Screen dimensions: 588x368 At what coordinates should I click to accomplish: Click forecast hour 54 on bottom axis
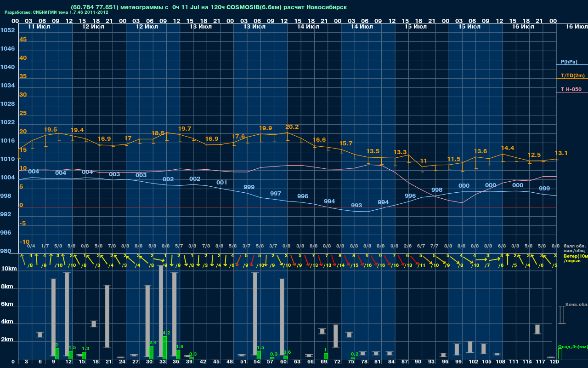point(257,362)
